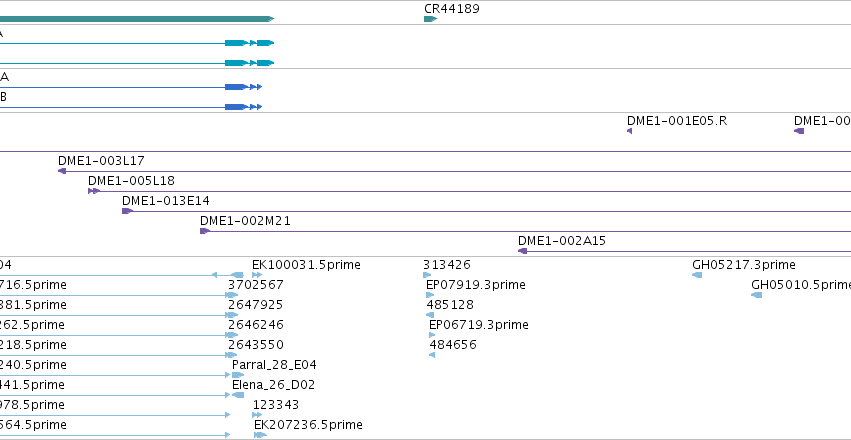
Task: Click the EK100031.5prime EST label
Action: [306, 265]
